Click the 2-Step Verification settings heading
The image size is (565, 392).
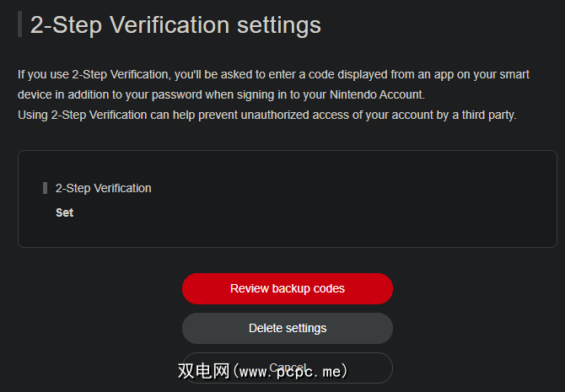pos(175,24)
